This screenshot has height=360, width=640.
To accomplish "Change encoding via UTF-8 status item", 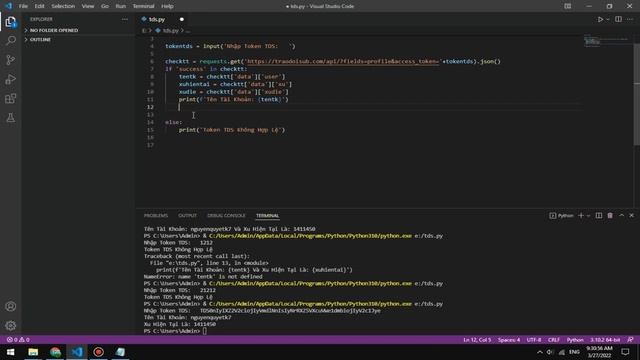I will (x=533, y=340).
